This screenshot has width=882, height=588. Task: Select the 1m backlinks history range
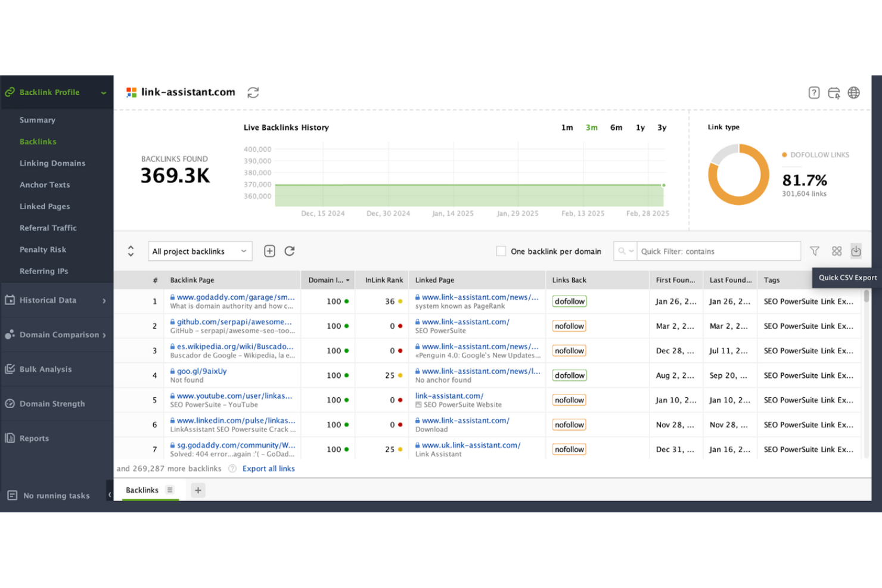click(567, 127)
